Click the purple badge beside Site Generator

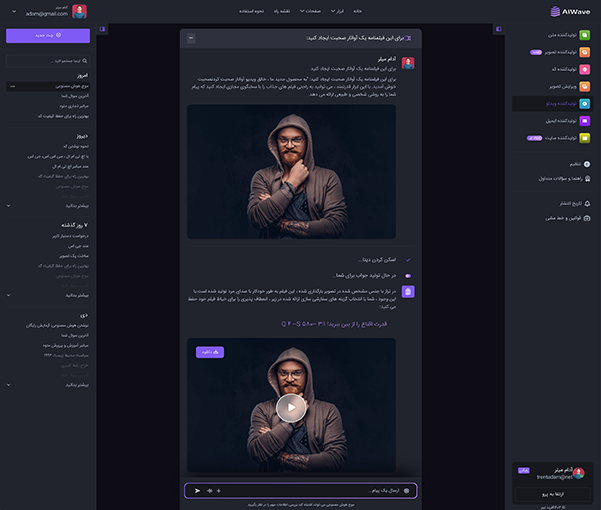click(534, 138)
